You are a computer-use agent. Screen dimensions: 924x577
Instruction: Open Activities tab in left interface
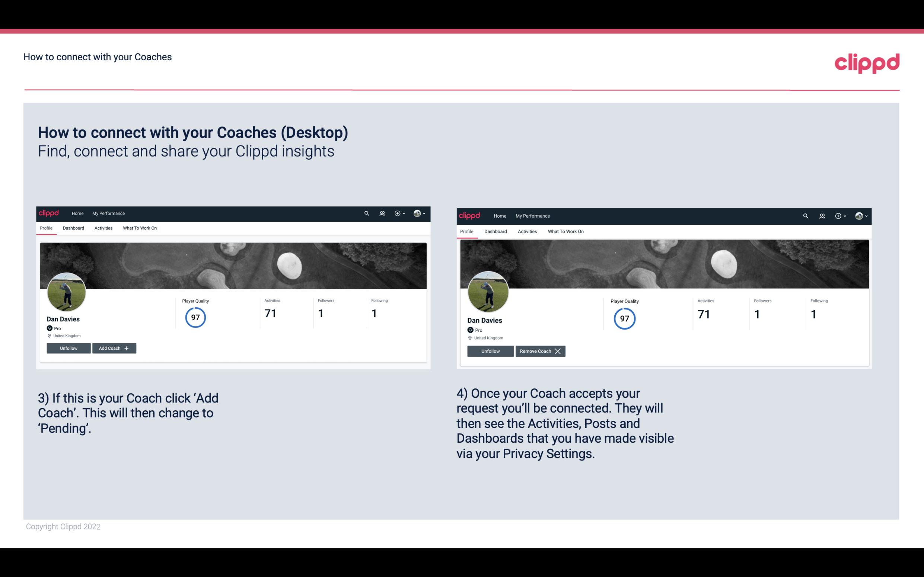pyautogui.click(x=103, y=228)
